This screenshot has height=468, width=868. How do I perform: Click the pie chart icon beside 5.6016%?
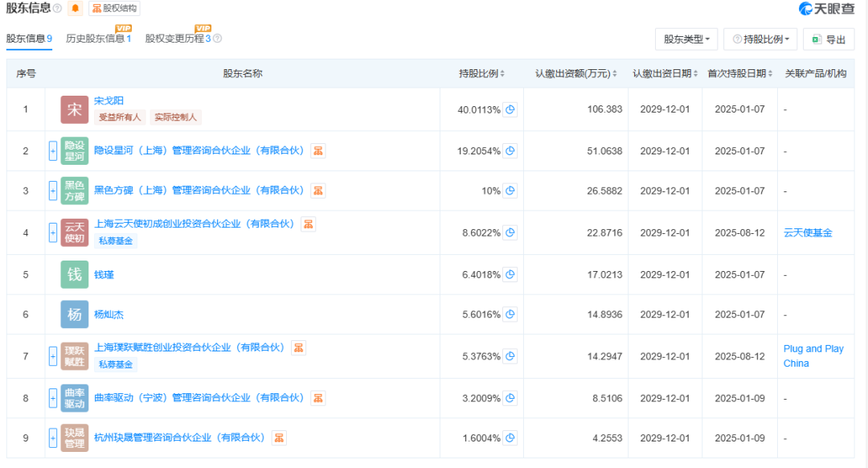click(x=510, y=314)
